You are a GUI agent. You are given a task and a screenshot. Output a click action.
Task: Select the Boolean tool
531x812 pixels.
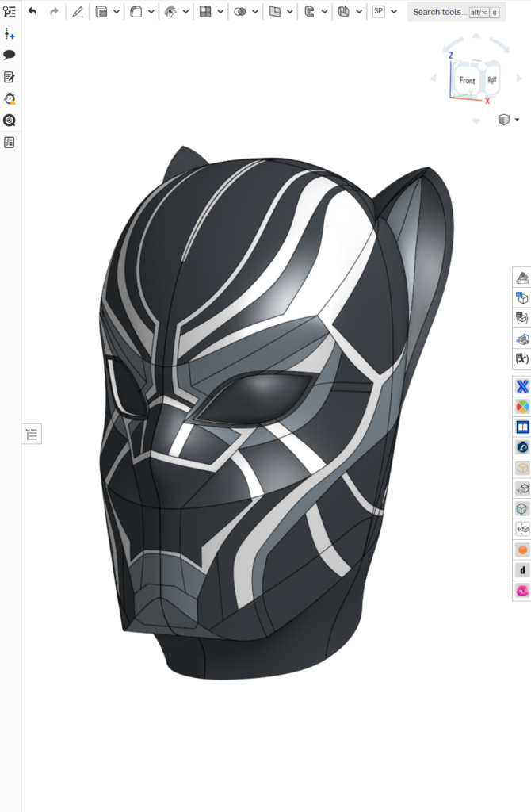point(239,11)
